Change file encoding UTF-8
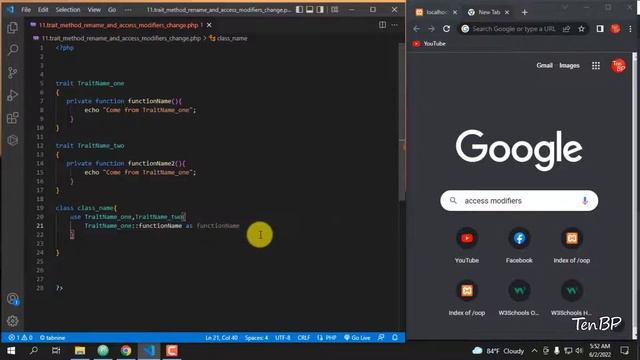The width and height of the screenshot is (640, 360). (282, 338)
